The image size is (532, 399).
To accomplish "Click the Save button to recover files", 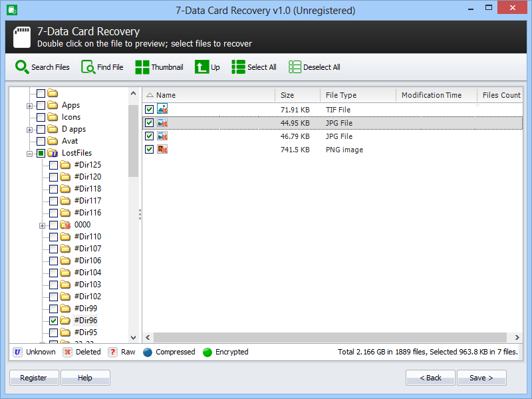I will tap(481, 377).
